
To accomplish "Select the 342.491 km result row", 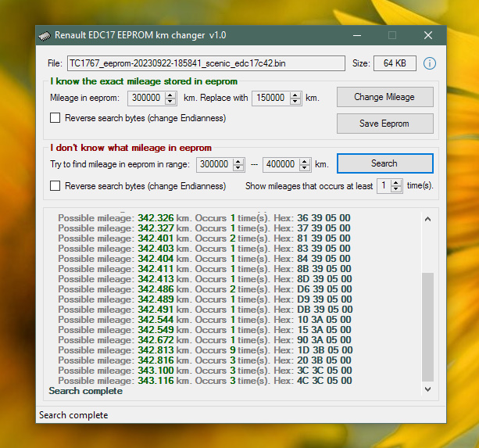I will coord(206,310).
